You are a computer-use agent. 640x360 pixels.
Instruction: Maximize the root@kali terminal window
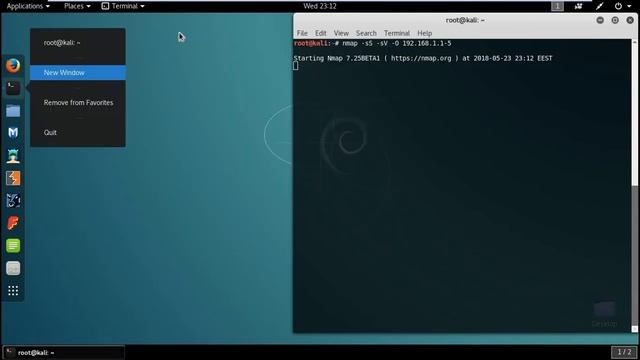click(615, 20)
